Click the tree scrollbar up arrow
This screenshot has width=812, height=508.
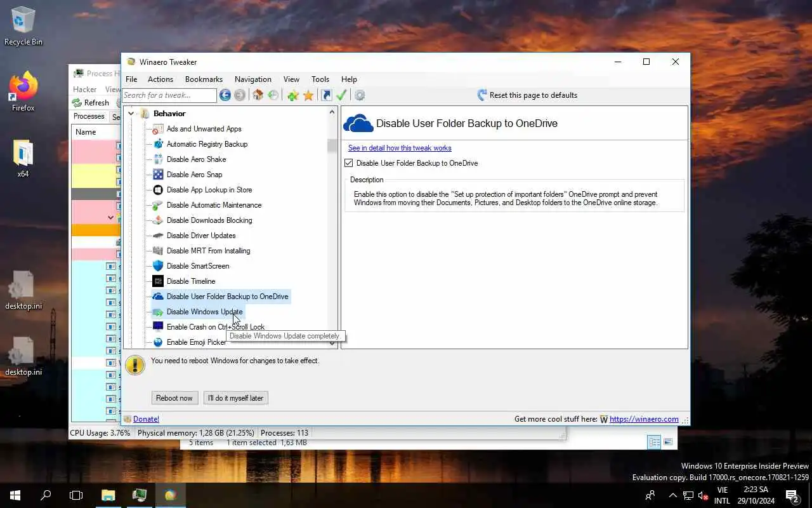tap(332, 112)
